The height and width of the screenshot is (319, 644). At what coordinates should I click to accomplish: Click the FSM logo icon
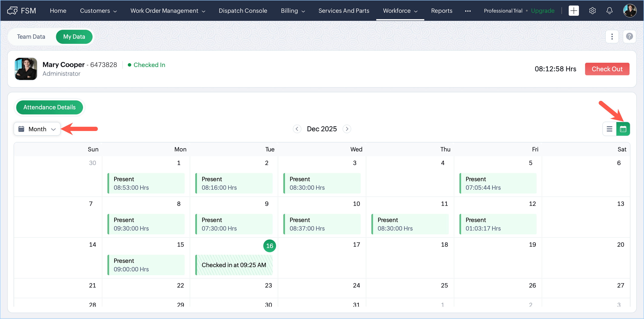click(12, 11)
